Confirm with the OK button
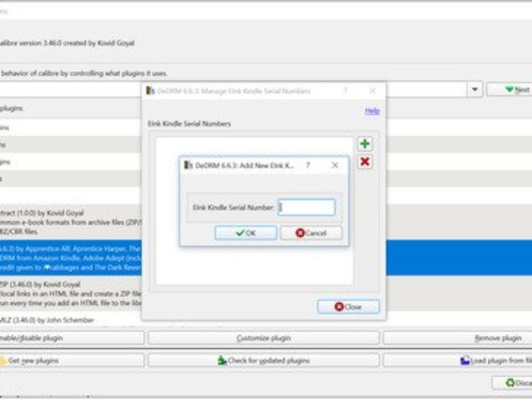532x399 pixels. (246, 233)
